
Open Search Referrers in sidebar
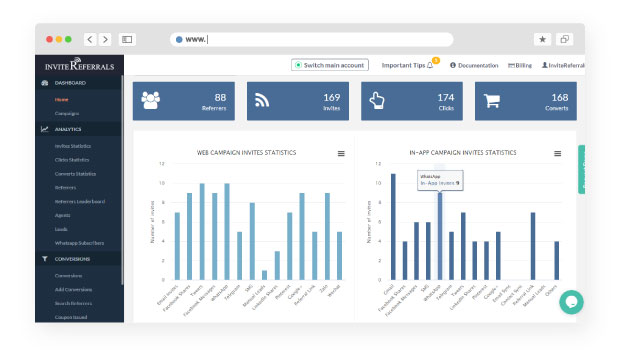pos(73,303)
